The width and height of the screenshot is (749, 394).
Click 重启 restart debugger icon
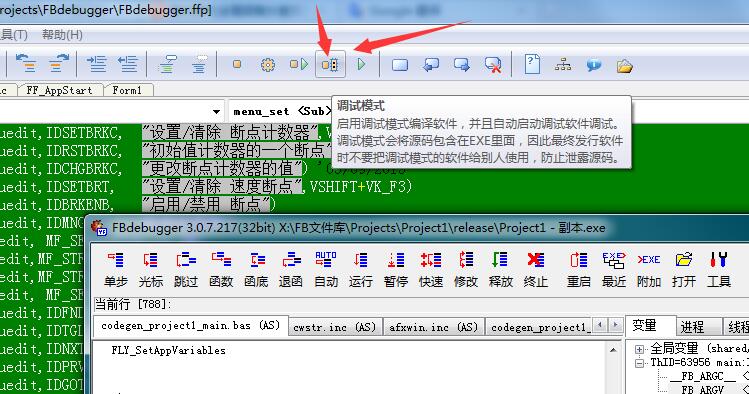pos(578,269)
